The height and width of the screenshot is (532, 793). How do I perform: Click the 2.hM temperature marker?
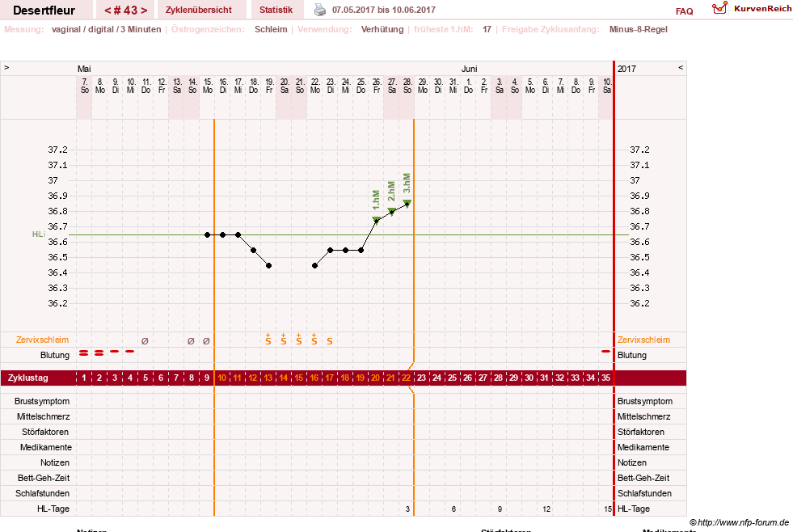391,211
